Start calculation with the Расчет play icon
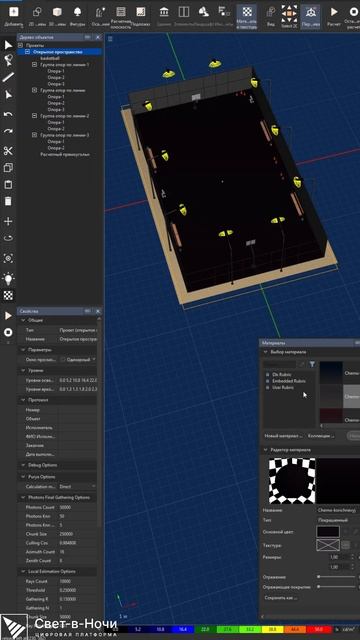Viewport: 360px width, 640px height. coord(334,12)
